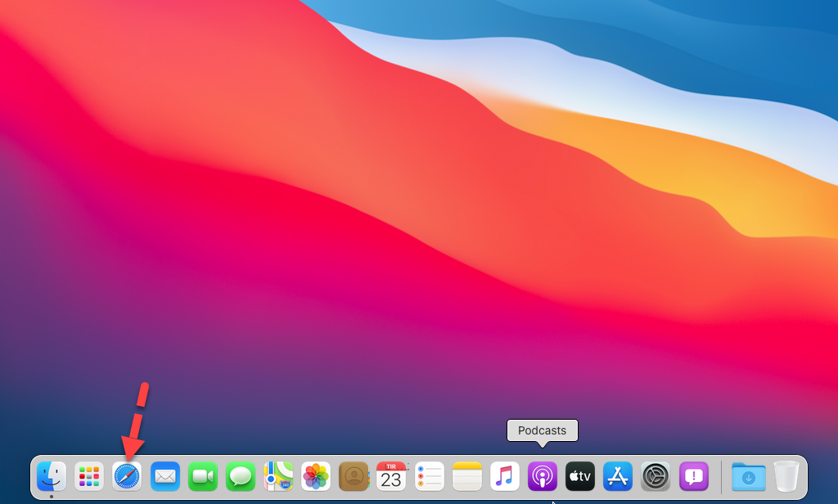This screenshot has width=838, height=504.
Task: Click the Calendar icon showing 23
Action: pyautogui.click(x=391, y=475)
